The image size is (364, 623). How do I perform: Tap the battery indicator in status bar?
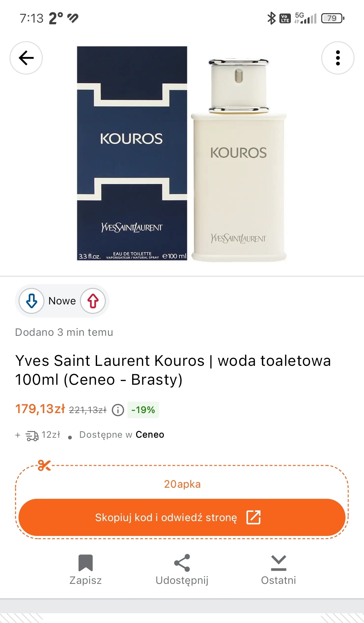coord(333,18)
